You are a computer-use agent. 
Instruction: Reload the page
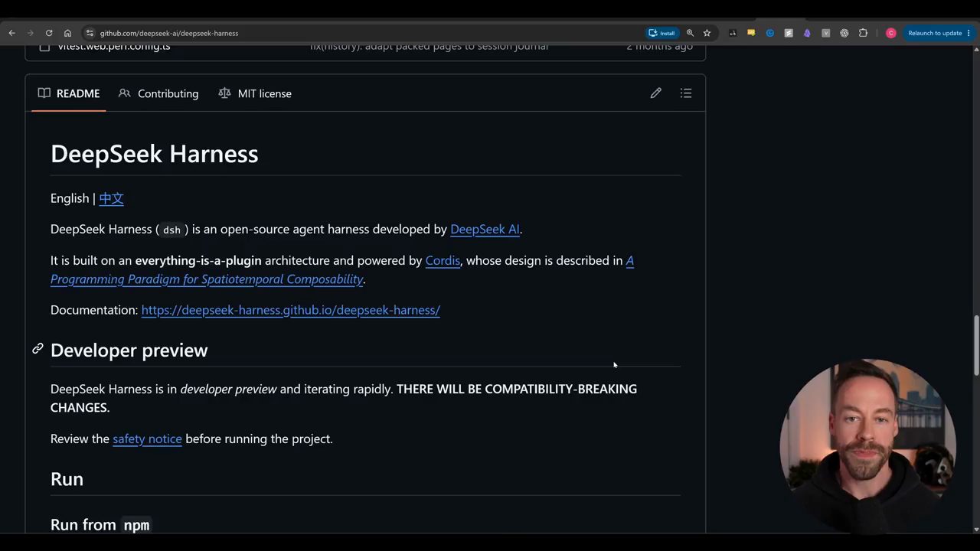[49, 33]
